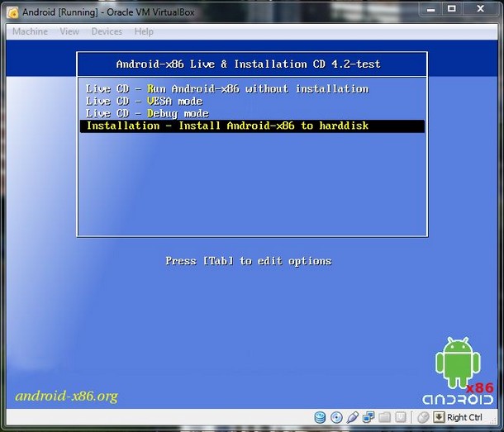504x432 pixels.
Task: Click the video capture status icon
Action: point(401,417)
